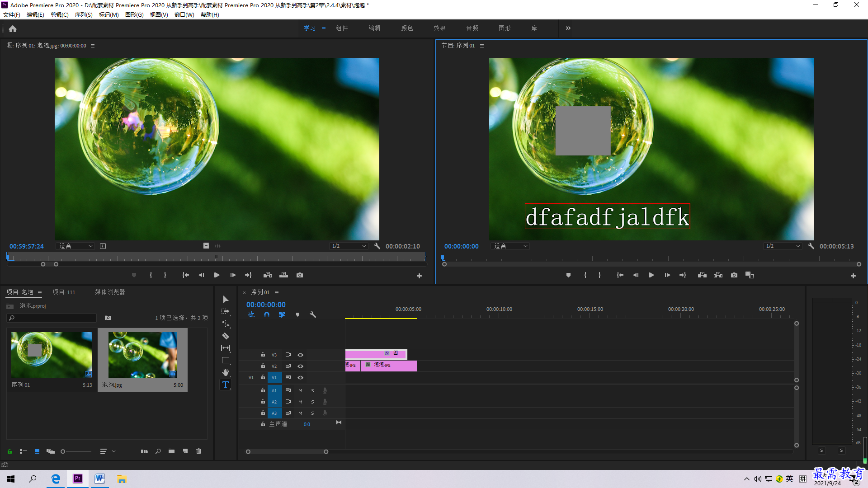Toggle snap in timeline

pyautogui.click(x=267, y=314)
